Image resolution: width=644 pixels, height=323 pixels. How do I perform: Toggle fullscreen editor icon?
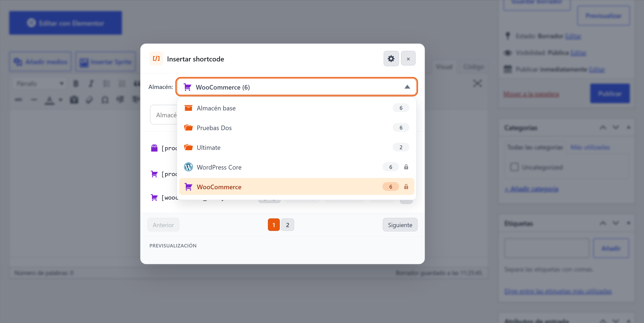pos(477,84)
